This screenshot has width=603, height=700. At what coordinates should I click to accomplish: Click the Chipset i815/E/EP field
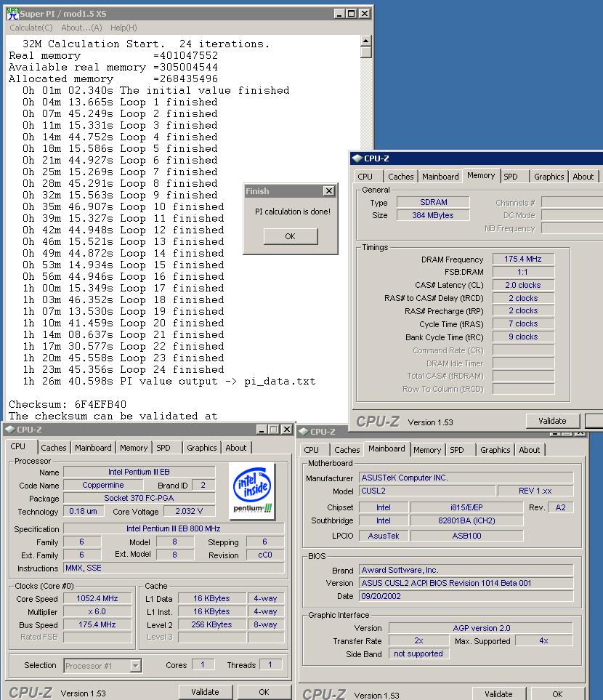(x=466, y=507)
